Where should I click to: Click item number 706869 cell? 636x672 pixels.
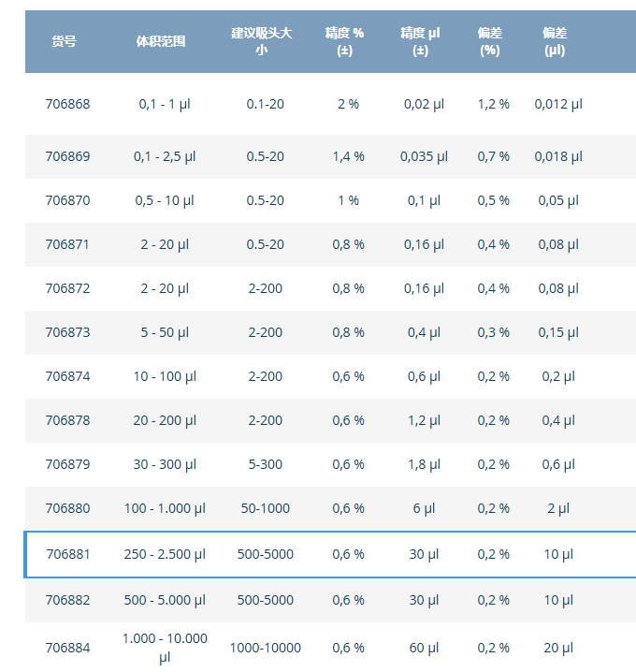coord(68,156)
